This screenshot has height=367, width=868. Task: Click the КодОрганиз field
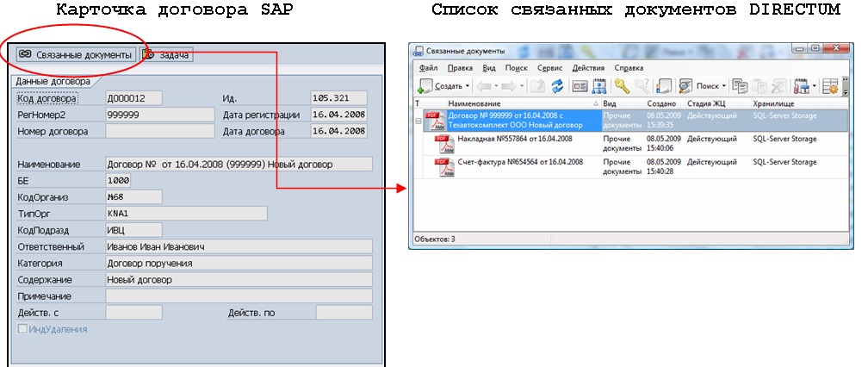pos(134,197)
